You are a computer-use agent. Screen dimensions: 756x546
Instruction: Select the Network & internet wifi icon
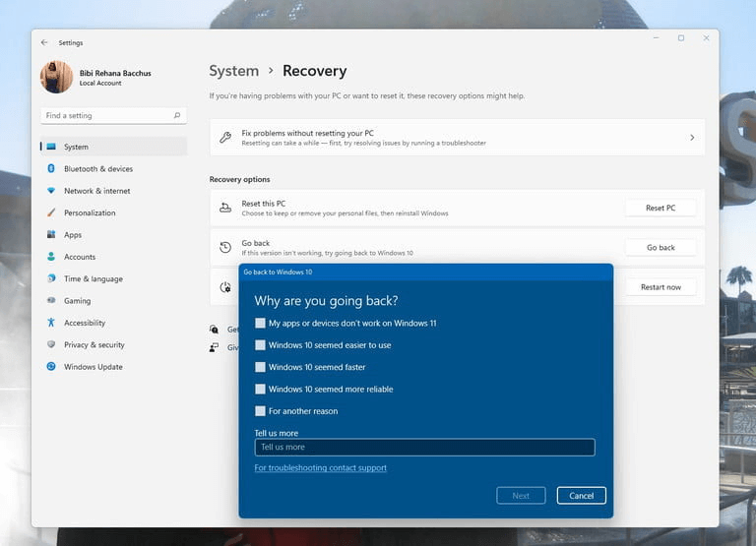coord(51,190)
